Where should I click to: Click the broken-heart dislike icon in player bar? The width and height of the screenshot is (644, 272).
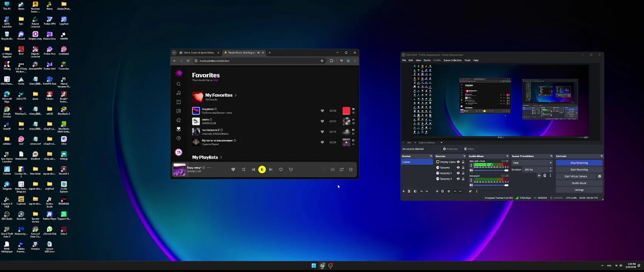291,170
